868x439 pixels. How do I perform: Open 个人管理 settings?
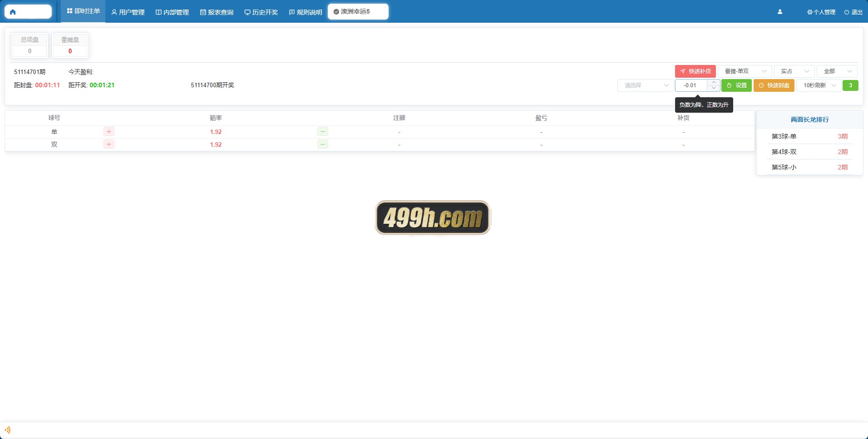pos(821,12)
